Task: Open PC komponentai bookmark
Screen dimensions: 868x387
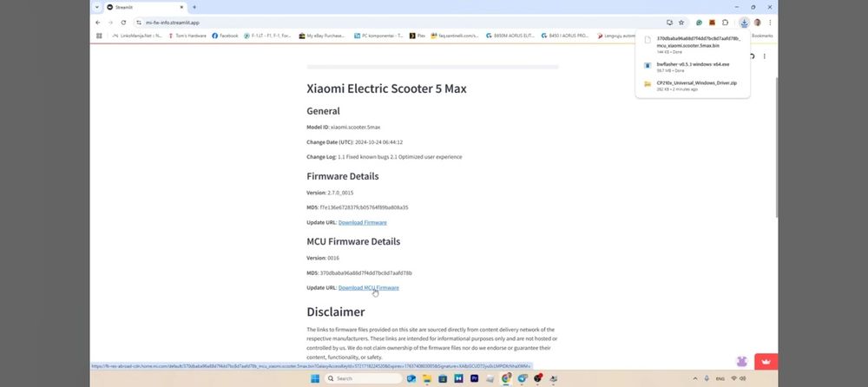Action: click(x=379, y=36)
